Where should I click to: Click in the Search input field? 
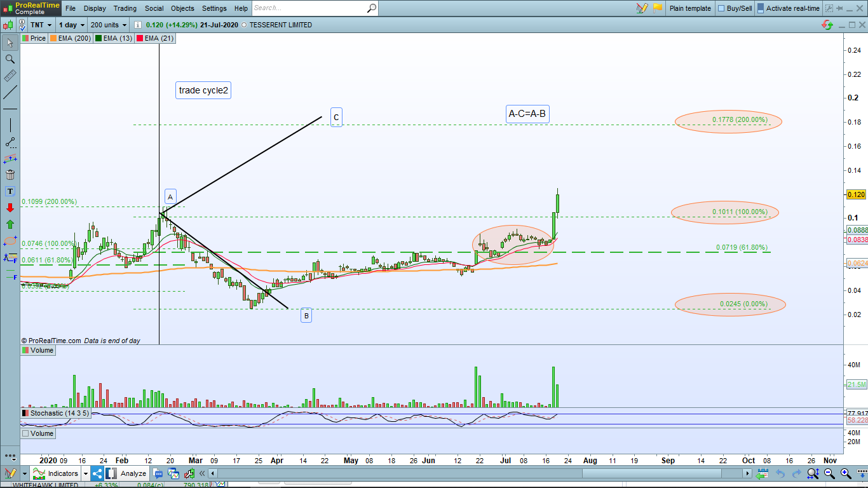pos(309,8)
